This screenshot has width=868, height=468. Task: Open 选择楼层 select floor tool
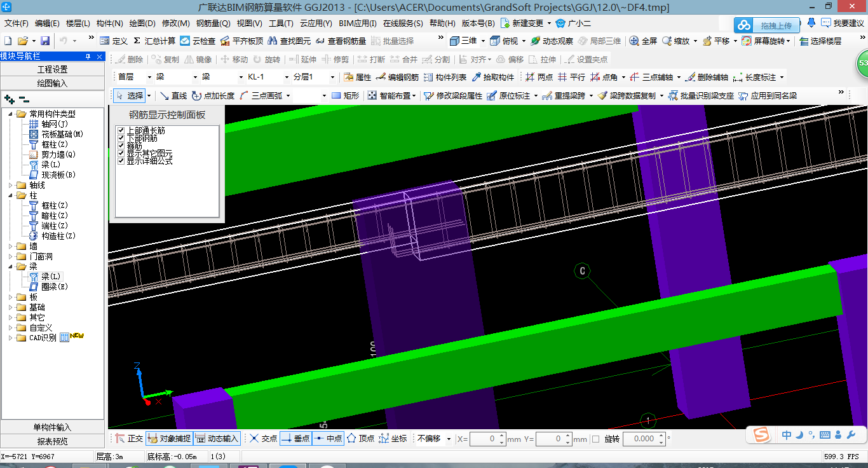(820, 41)
